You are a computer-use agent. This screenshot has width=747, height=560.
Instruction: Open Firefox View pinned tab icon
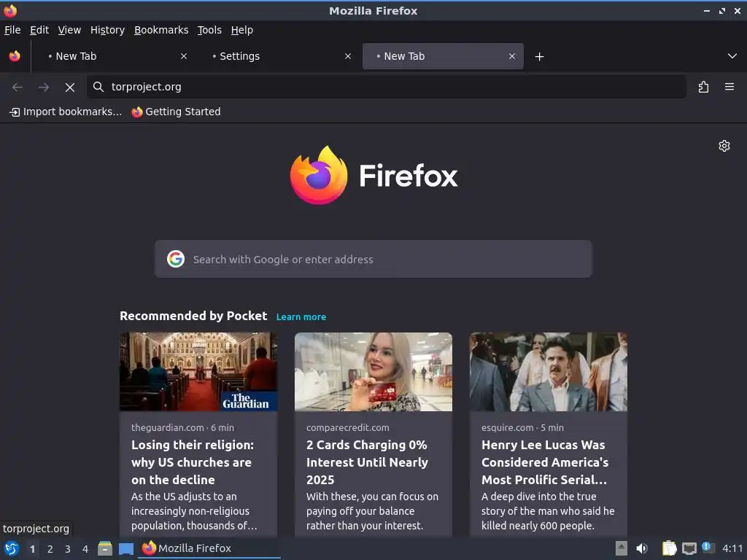click(x=15, y=56)
